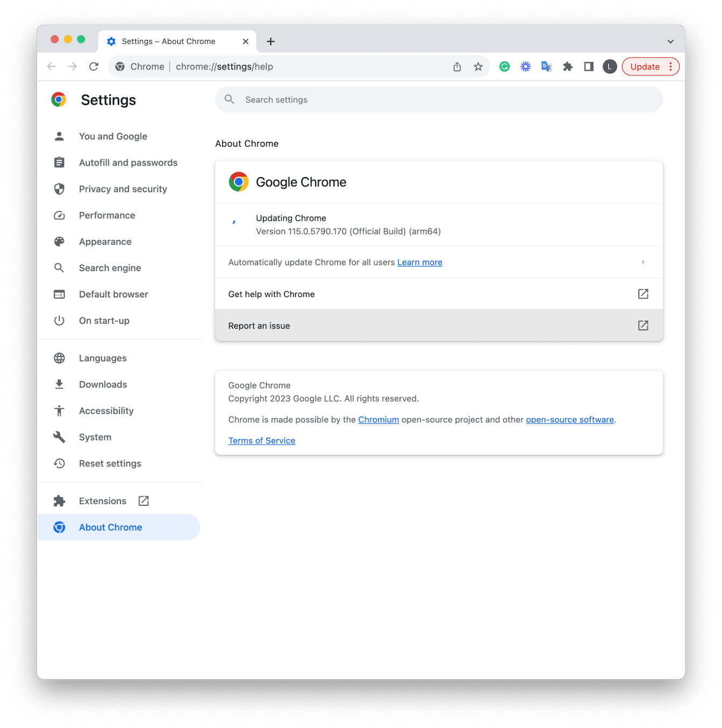Open the three-dot menu beside Update
The width and height of the screenshot is (722, 728).
point(670,66)
